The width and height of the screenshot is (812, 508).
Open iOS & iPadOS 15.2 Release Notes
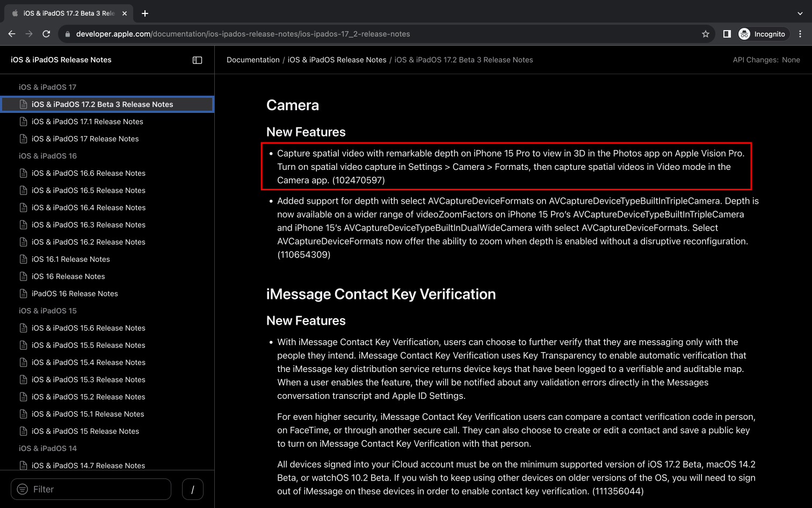point(88,397)
